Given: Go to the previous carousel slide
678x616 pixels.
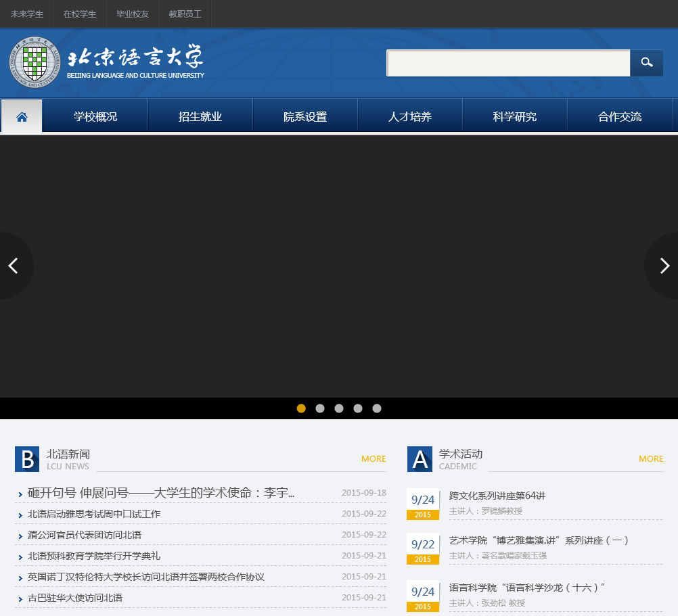Looking at the screenshot, I should pos(13,266).
